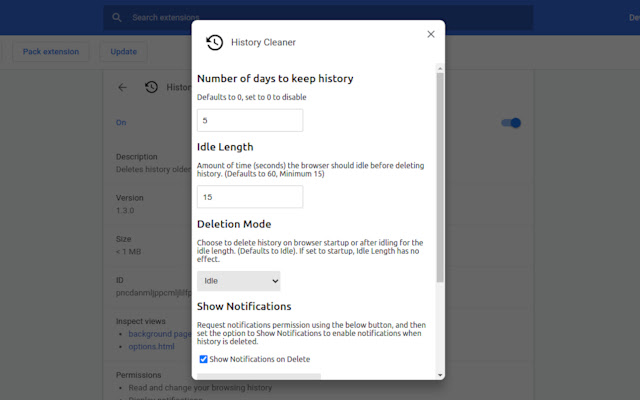Click the History Cleaner clock icon in dialog
640x400 pixels.
click(x=215, y=42)
